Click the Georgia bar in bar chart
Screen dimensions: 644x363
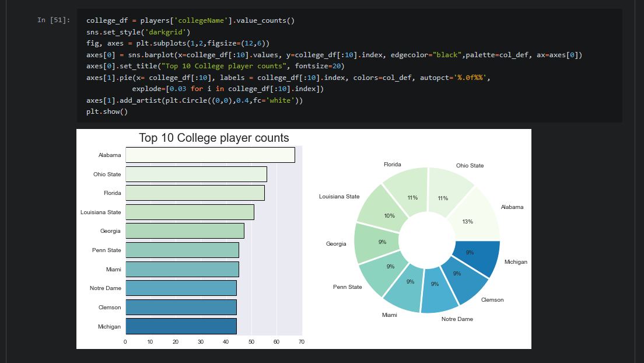[x=185, y=231]
